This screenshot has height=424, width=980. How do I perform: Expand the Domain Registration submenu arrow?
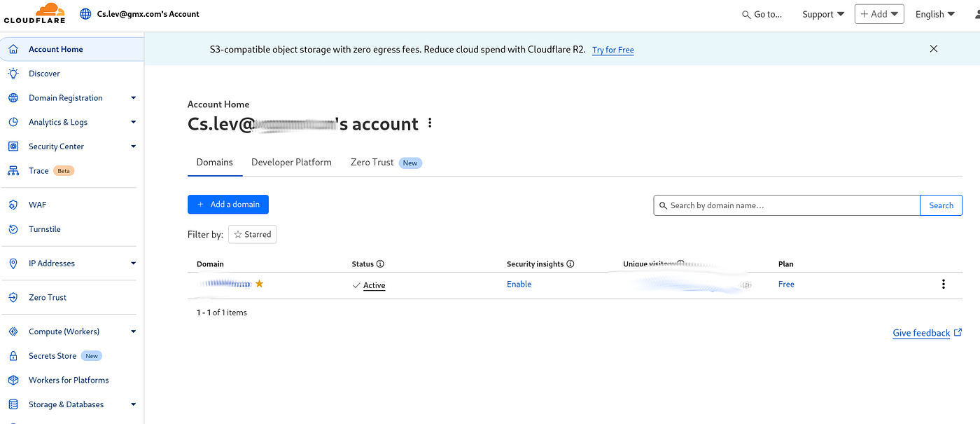133,98
